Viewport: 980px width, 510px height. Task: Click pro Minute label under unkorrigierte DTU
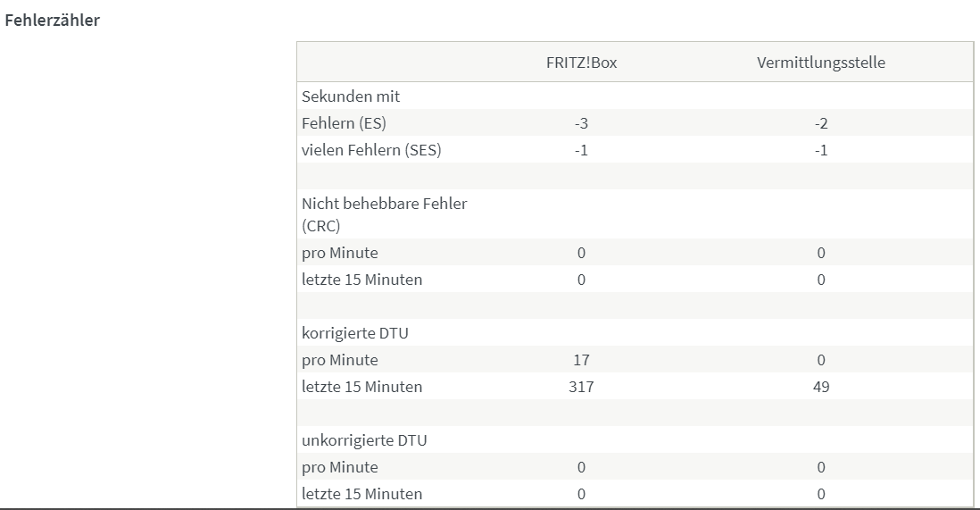(340, 467)
